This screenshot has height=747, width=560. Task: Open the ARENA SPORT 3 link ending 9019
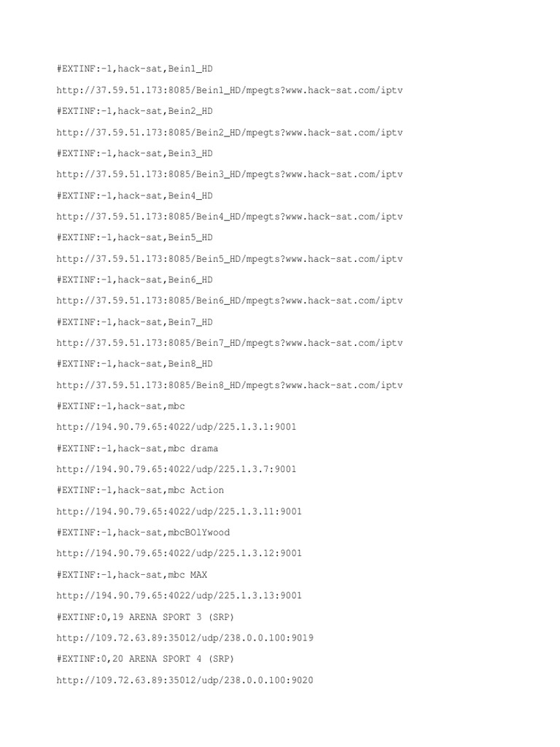pyautogui.click(x=184, y=638)
